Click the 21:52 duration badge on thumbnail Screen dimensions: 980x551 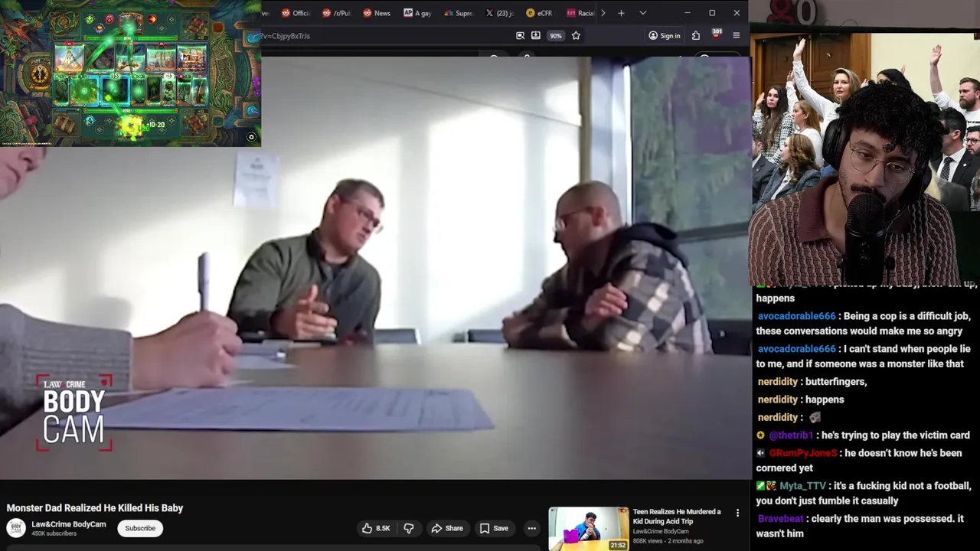tap(618, 545)
